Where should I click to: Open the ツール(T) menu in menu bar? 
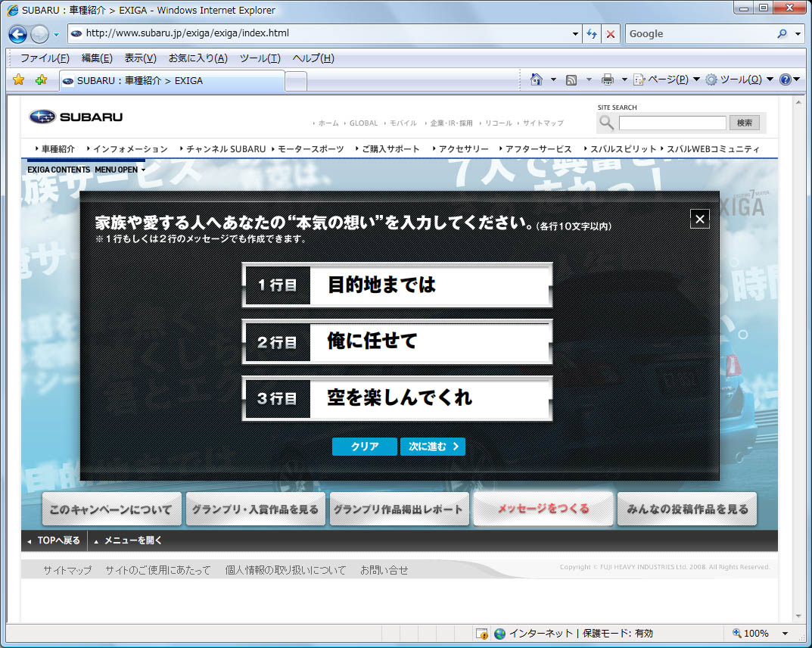[x=260, y=58]
